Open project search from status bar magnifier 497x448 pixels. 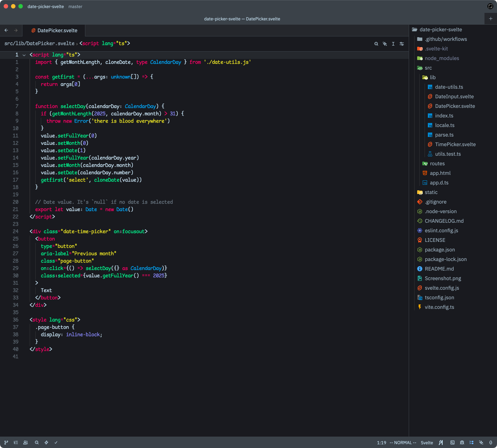pyautogui.click(x=37, y=442)
